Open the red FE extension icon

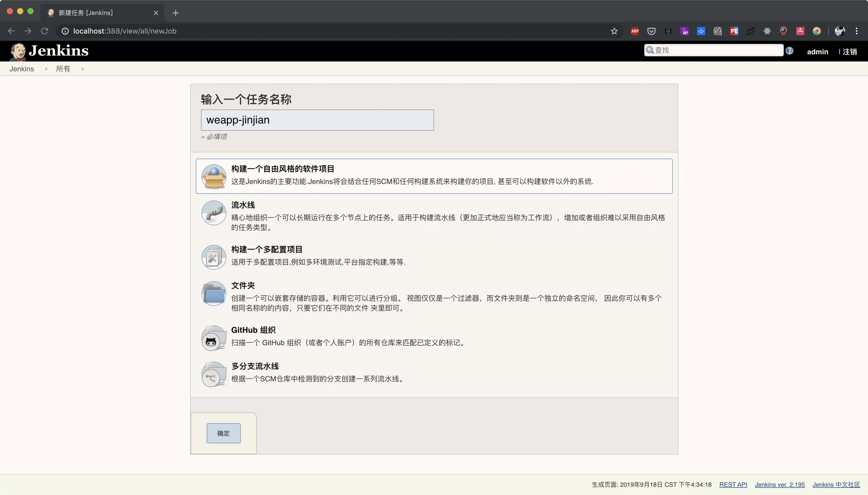734,31
